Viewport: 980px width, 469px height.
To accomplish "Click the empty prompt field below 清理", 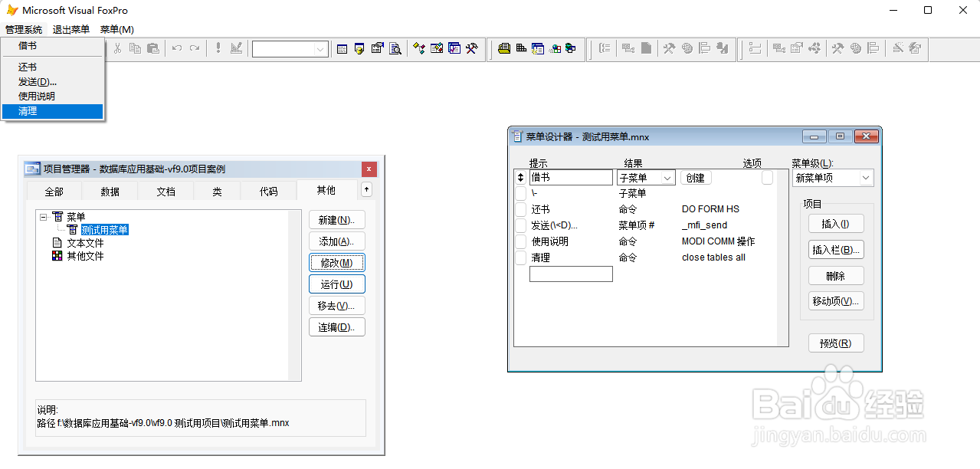I will pyautogui.click(x=571, y=274).
